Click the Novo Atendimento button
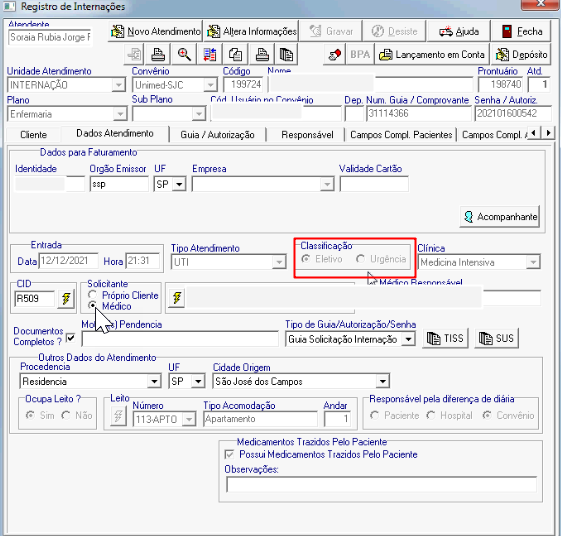 155,31
